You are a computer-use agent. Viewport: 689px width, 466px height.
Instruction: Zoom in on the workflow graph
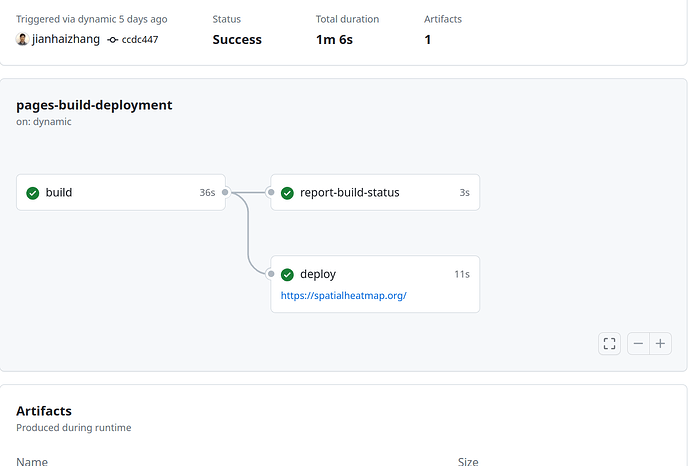tap(660, 344)
